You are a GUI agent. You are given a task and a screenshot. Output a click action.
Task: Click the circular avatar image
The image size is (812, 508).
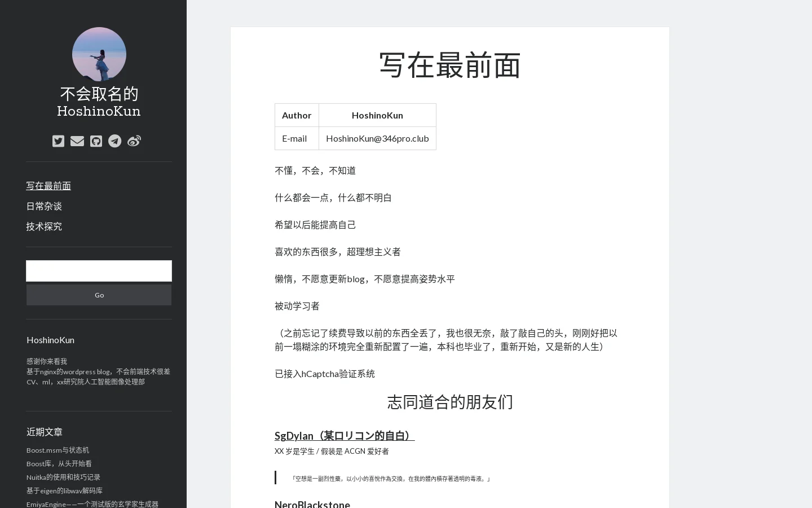99,54
